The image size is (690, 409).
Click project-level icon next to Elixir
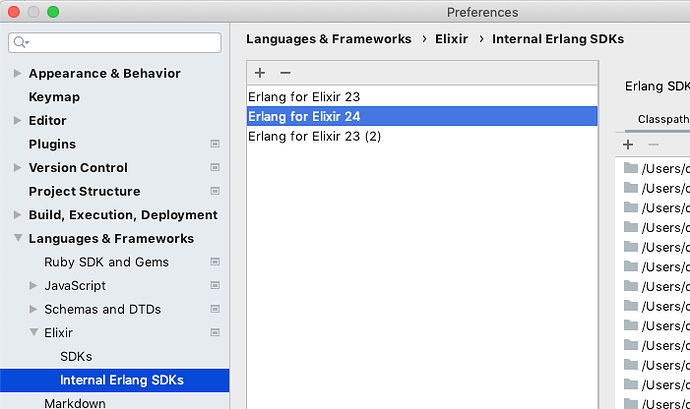(215, 332)
